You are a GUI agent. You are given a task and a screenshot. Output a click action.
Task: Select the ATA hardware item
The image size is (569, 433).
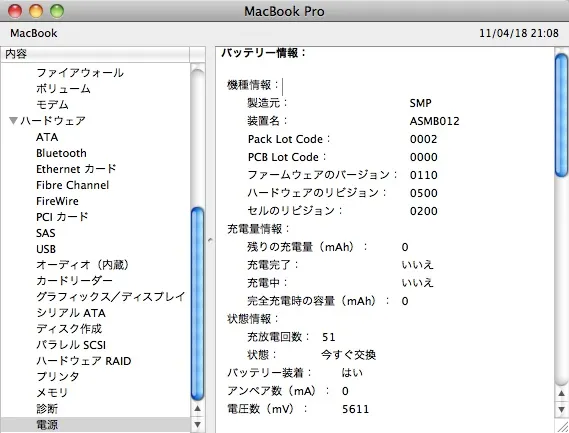[47, 137]
